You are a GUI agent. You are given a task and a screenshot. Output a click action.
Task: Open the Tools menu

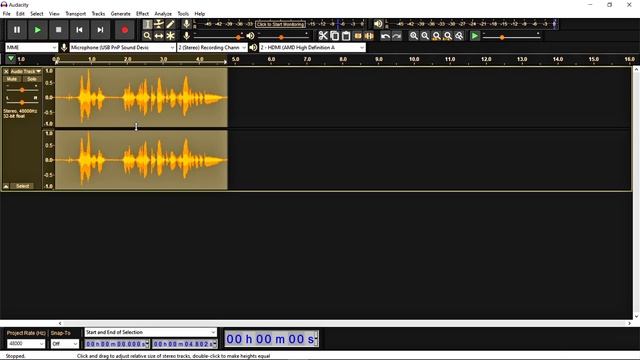click(x=183, y=13)
